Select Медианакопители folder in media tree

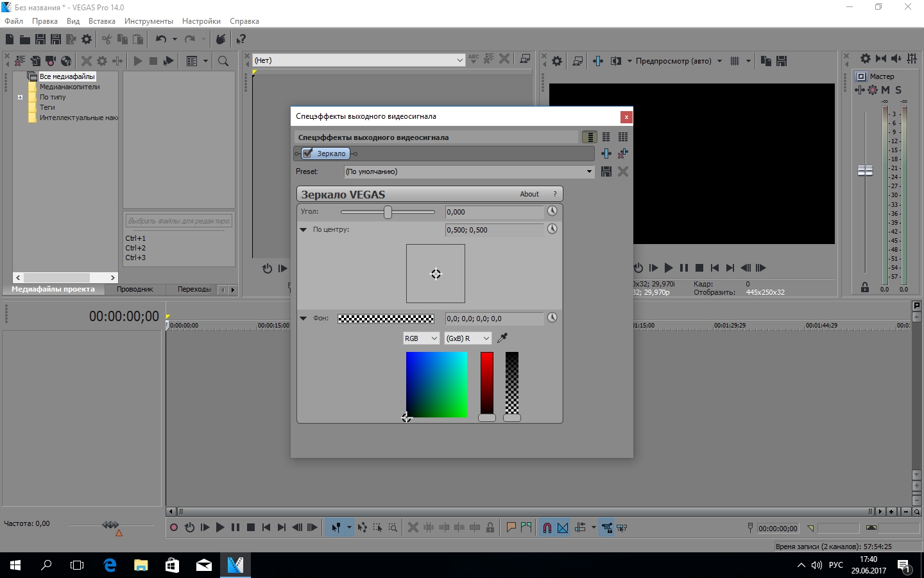pyautogui.click(x=69, y=87)
